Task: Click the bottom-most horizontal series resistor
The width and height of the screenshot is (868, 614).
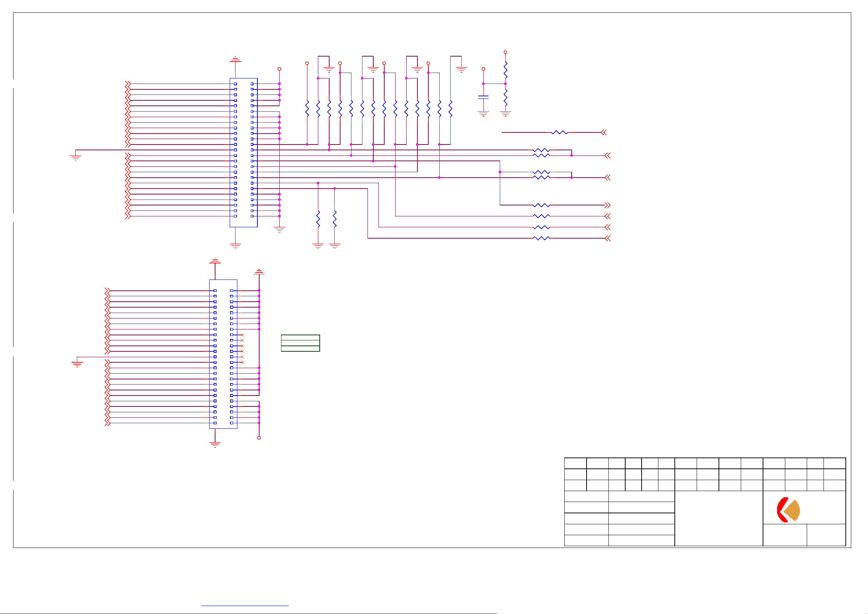Action: (x=541, y=238)
